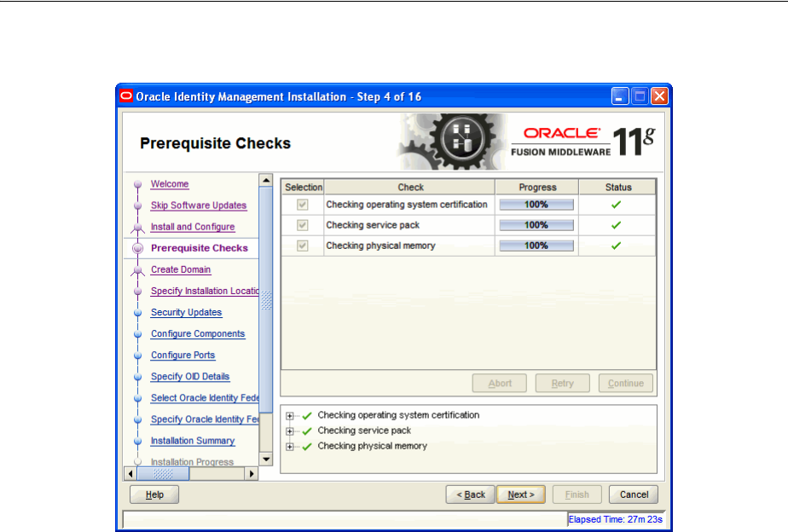
Task: Click green check status for operating system certification
Action: tap(616, 205)
